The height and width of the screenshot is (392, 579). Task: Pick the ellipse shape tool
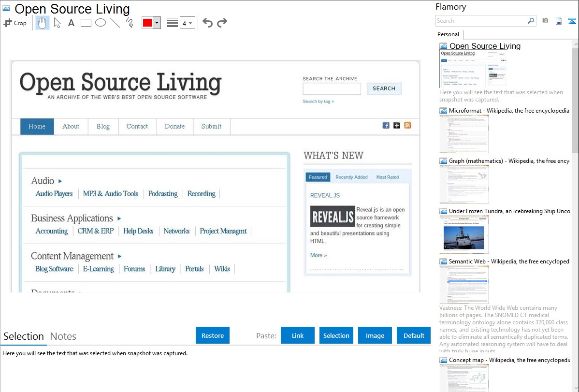(101, 23)
